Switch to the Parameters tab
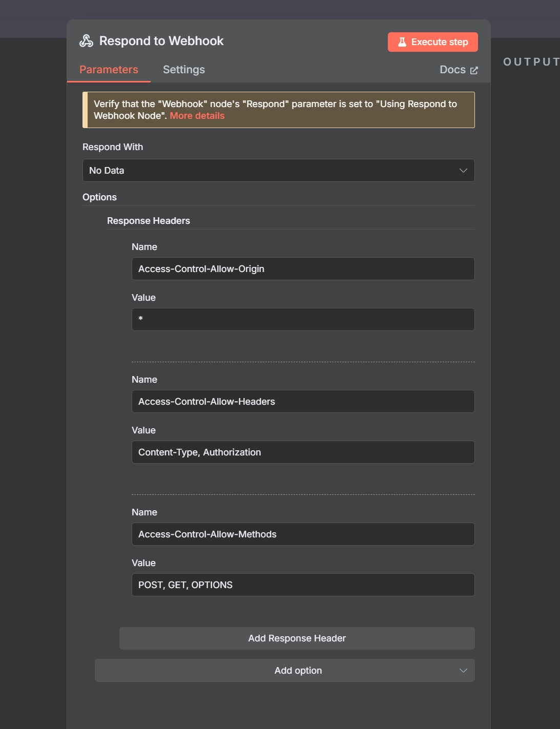 [x=109, y=70]
